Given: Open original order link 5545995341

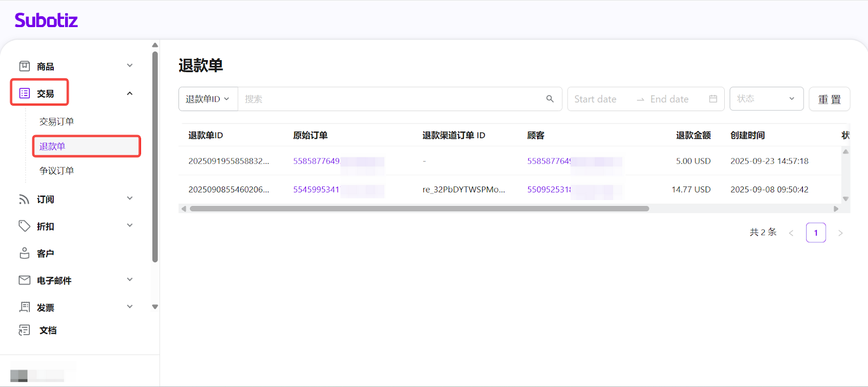Looking at the screenshot, I should point(316,189).
